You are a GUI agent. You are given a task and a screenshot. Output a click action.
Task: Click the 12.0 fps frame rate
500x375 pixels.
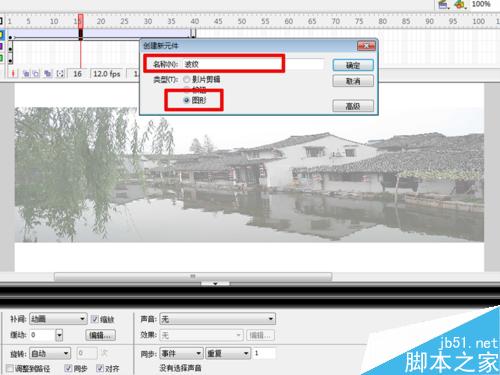(107, 74)
